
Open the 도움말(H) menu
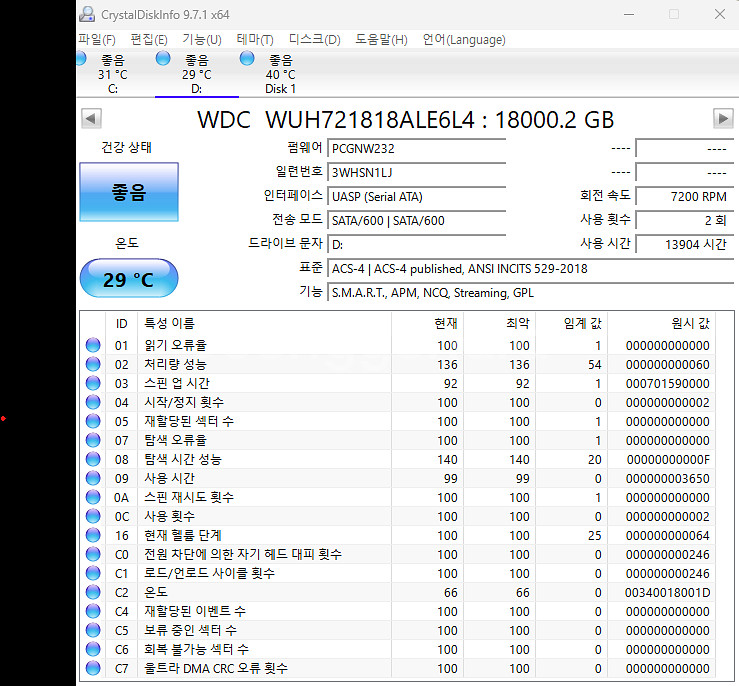pyautogui.click(x=381, y=40)
